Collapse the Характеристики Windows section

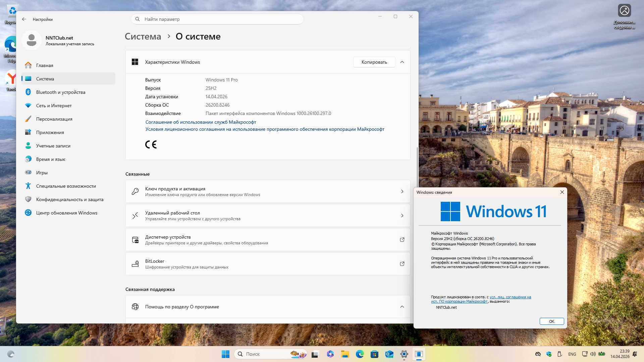tap(402, 62)
